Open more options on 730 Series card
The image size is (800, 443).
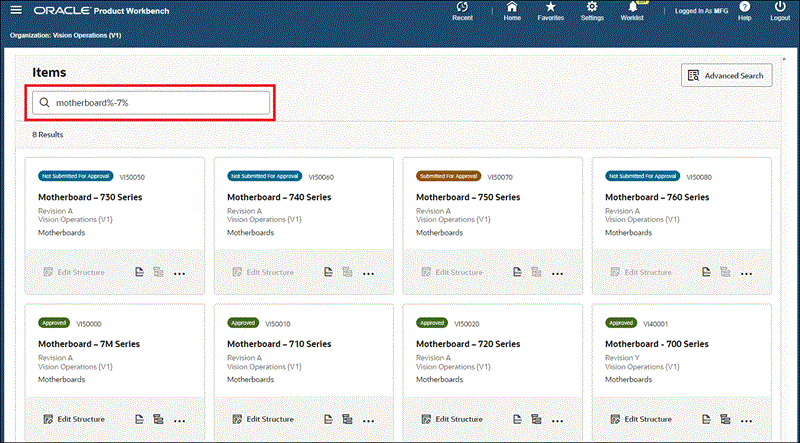[x=179, y=274]
